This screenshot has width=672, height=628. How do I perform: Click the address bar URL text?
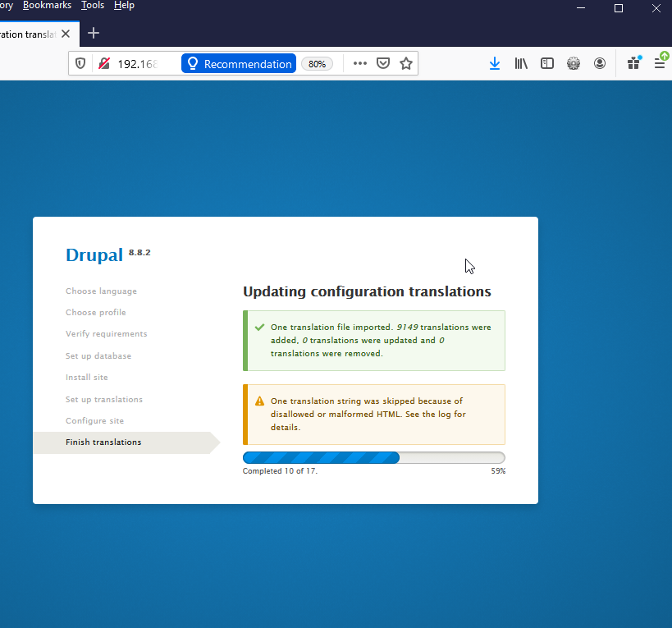pyautogui.click(x=136, y=64)
